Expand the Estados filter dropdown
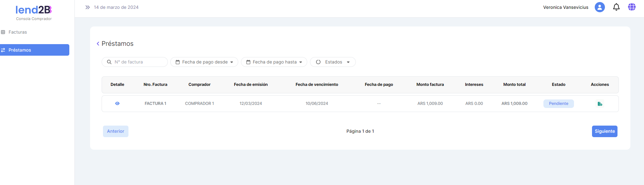The height and width of the screenshot is (185, 644). tap(333, 62)
